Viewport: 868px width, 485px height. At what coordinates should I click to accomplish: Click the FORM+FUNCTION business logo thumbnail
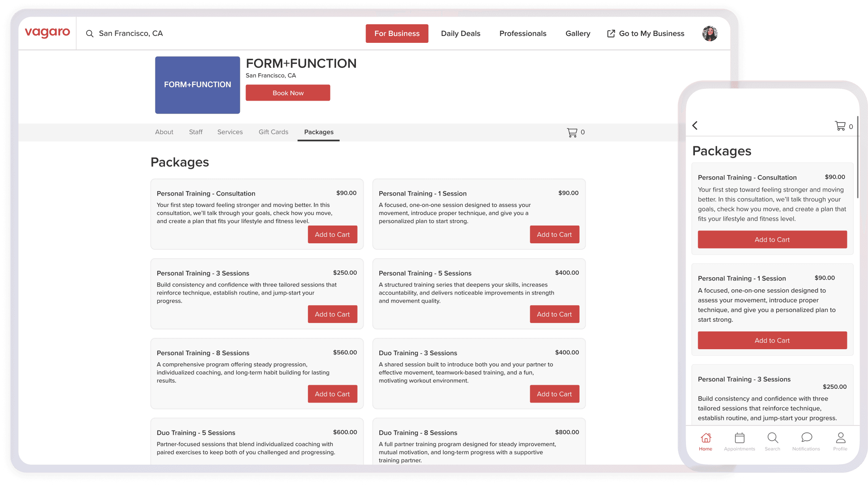click(197, 85)
